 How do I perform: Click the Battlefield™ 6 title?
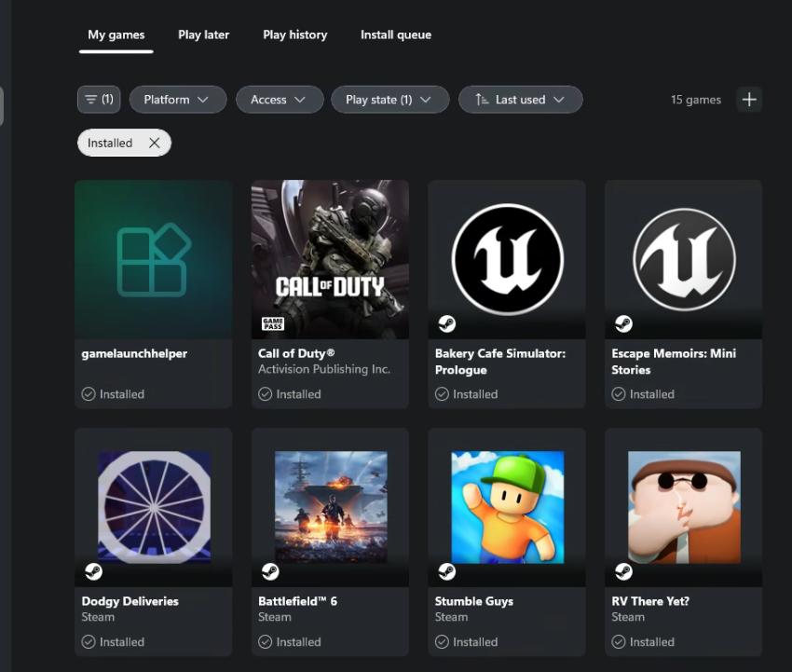coord(297,601)
